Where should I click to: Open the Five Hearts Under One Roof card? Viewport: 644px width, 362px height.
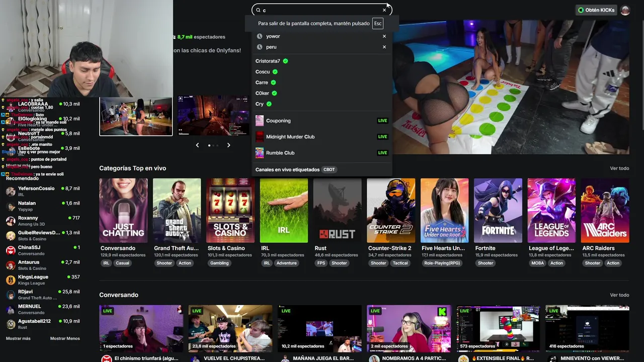click(444, 211)
